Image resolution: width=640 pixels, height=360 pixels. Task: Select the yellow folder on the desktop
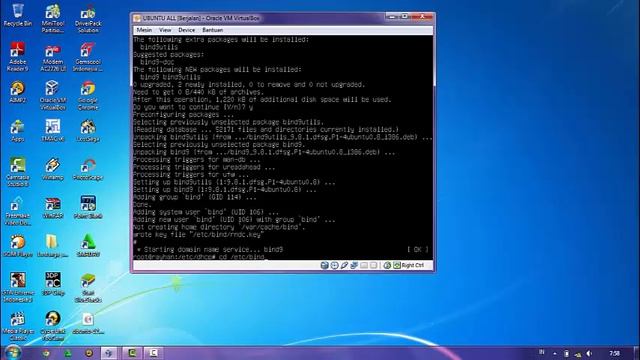click(53, 246)
